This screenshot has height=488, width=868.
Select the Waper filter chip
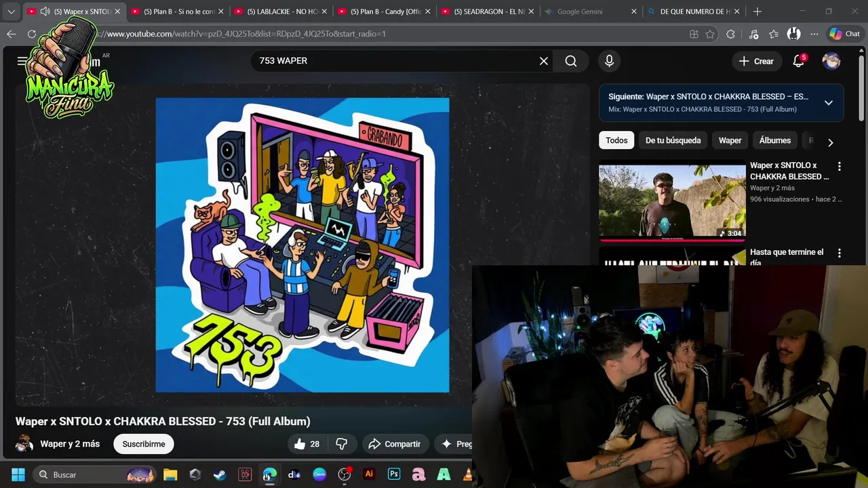(730, 140)
